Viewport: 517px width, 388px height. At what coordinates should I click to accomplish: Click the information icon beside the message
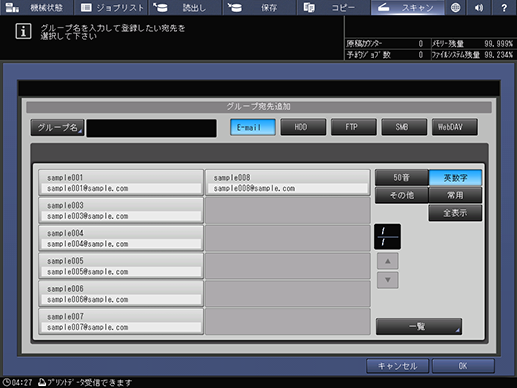point(23,31)
